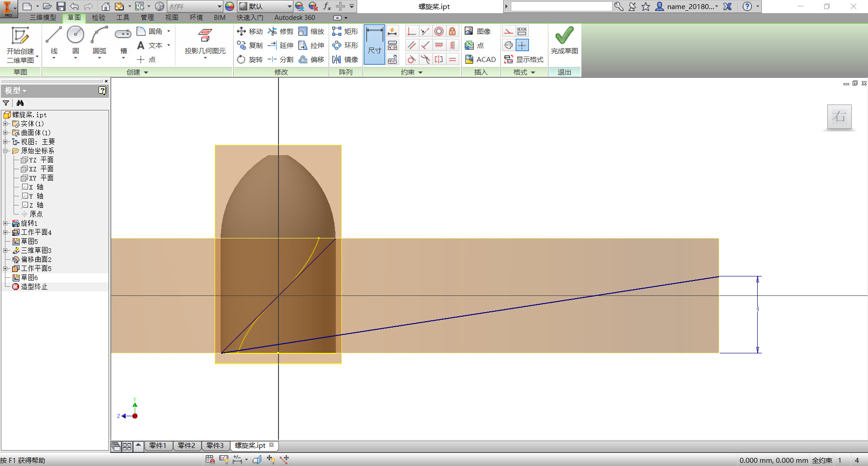This screenshot has height=466, width=868.
Task: Select the Arc (圆弧) tool
Action: (99, 41)
